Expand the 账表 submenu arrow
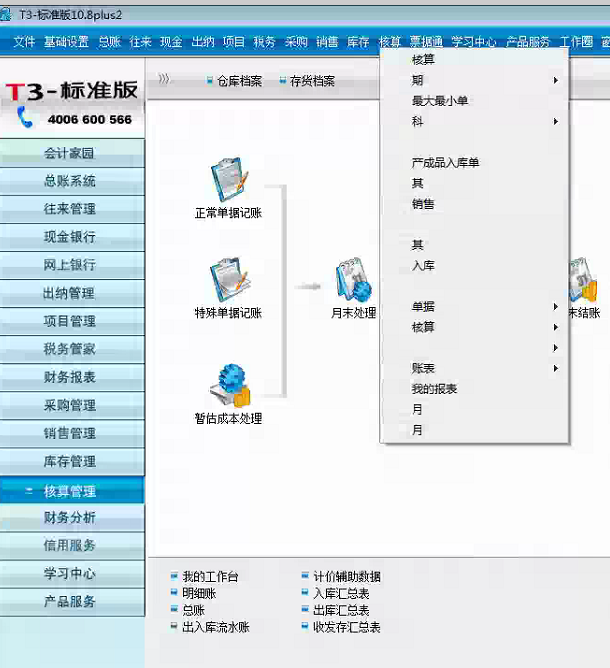Image resolution: width=610 pixels, height=668 pixels. coord(555,368)
